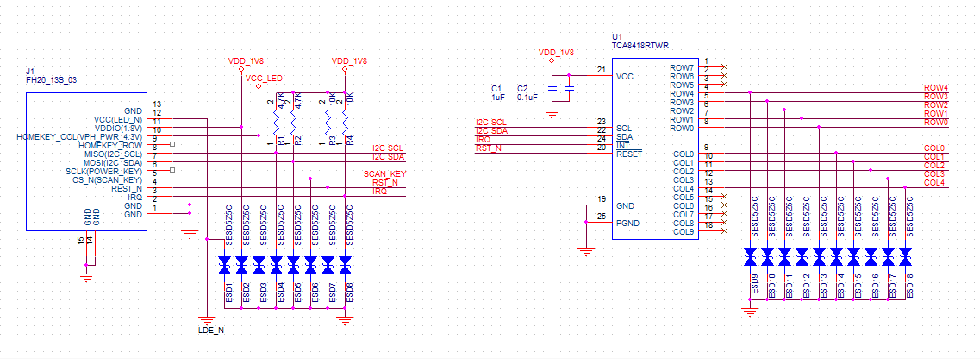Select the ESD11 diode symbol
The height and width of the screenshot is (359, 980).
785,255
